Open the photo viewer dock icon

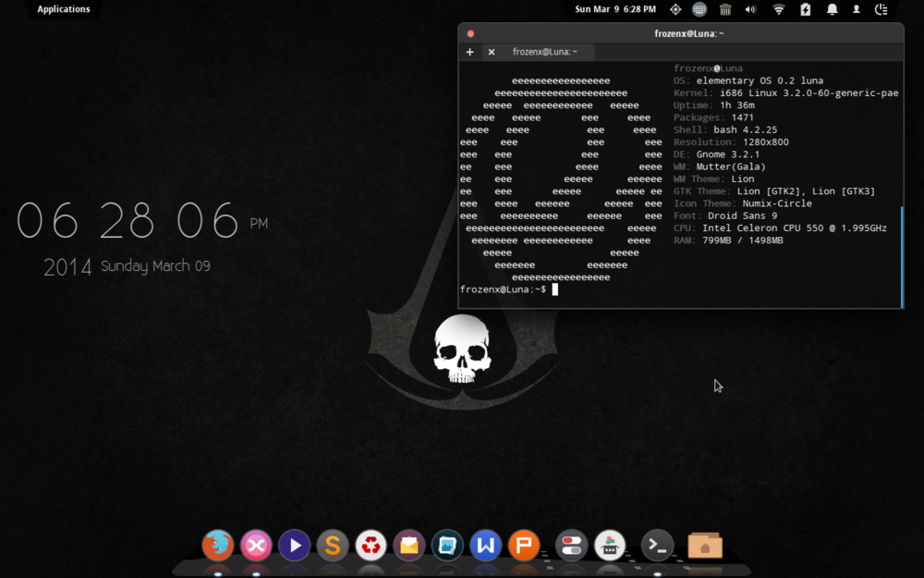click(x=447, y=546)
